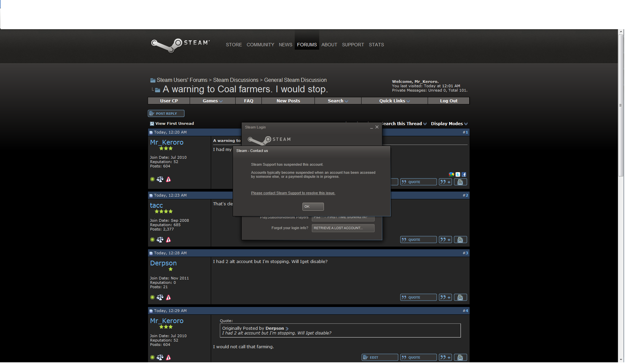Screen dimensions: 625x364
Task: Click the green online status icon under Derpson
Action: [152, 298]
